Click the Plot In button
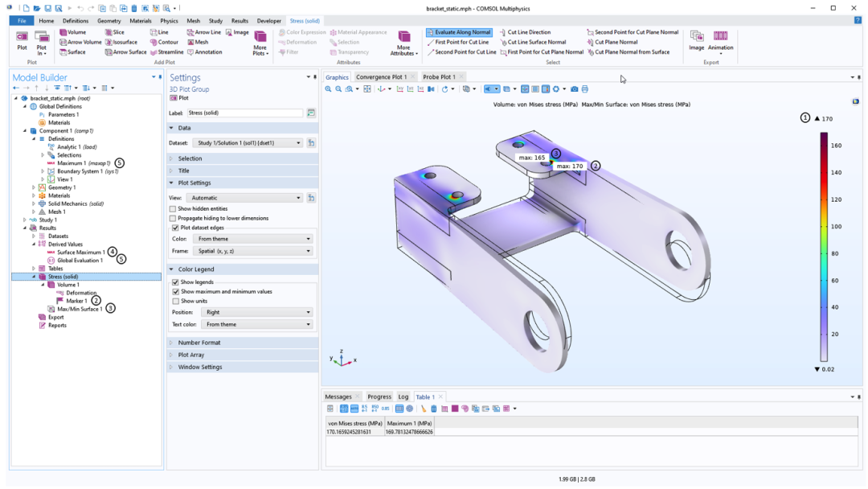This screenshot has height=489, width=868. pos(42,43)
